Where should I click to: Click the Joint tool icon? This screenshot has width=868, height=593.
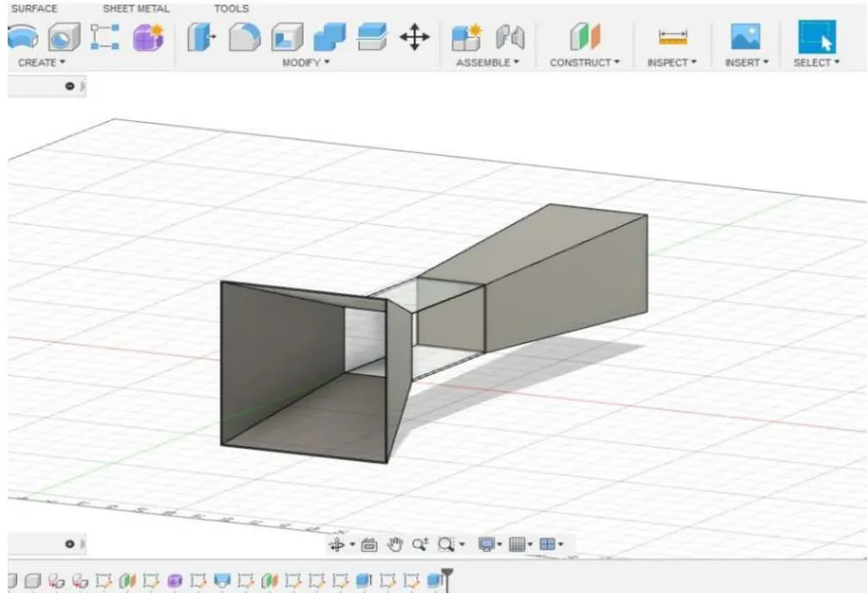510,38
